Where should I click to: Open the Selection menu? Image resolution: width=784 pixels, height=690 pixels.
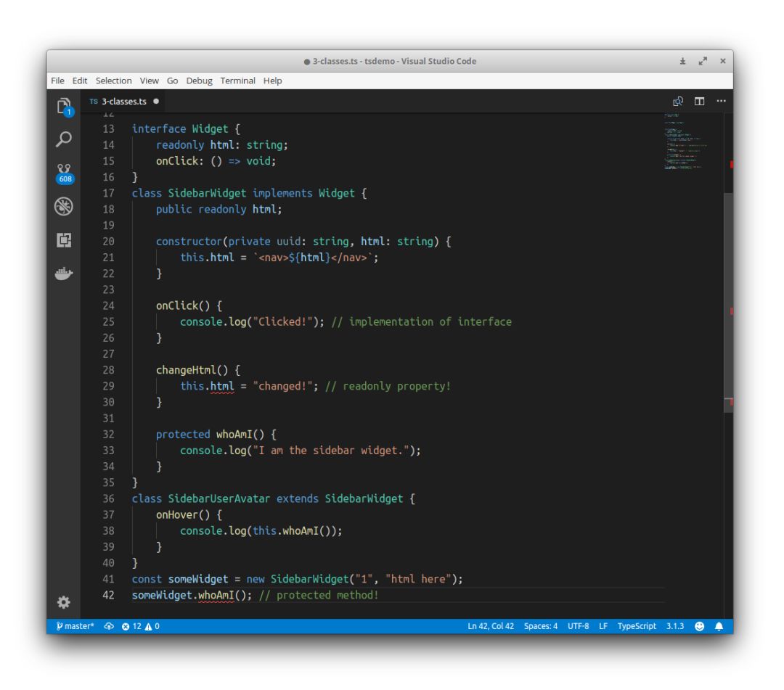(113, 81)
